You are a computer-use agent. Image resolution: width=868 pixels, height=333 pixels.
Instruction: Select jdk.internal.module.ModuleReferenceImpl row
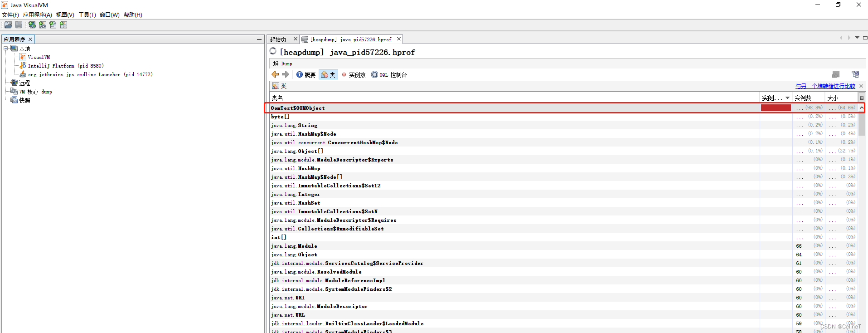564,280
